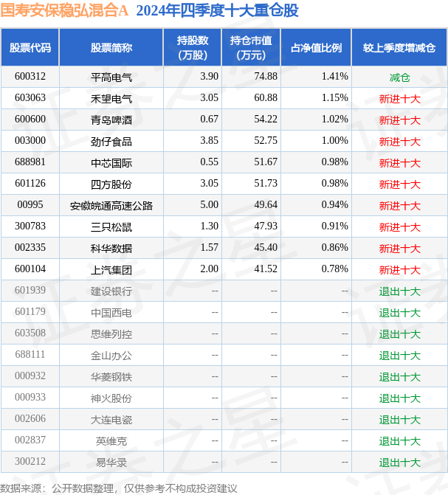Click stock name 大连电瓷
The image size is (448, 495).
pos(111,420)
